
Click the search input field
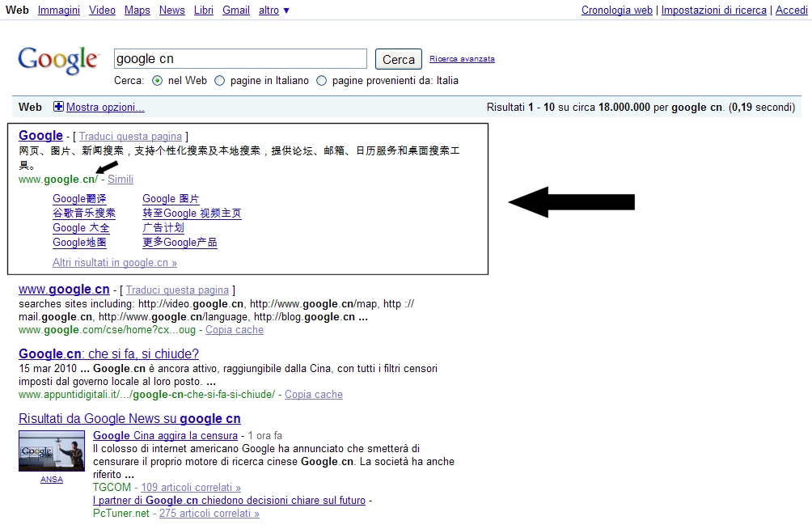pos(240,58)
